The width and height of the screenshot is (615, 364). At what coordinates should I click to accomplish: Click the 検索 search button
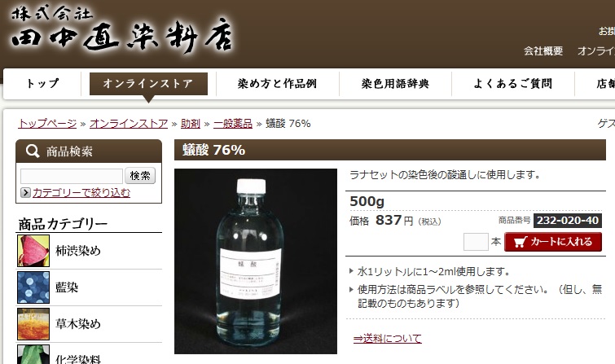click(x=140, y=176)
